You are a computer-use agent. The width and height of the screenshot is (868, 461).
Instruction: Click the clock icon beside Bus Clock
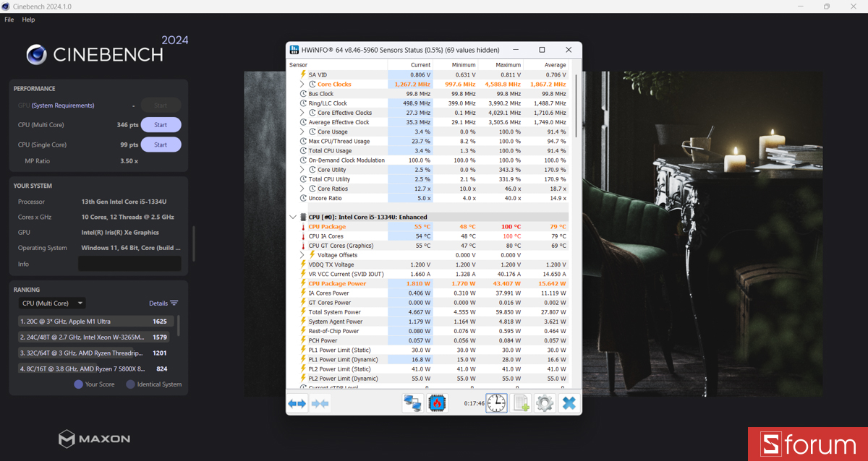[304, 94]
